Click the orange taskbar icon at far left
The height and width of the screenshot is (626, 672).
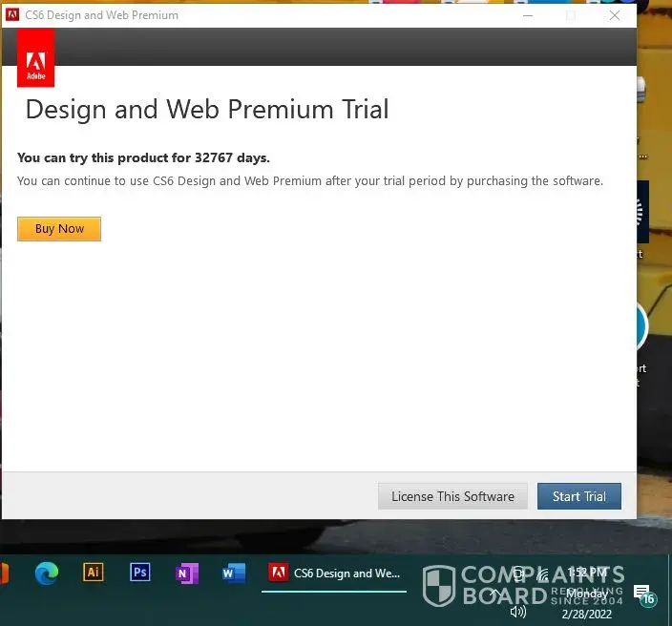point(4,573)
